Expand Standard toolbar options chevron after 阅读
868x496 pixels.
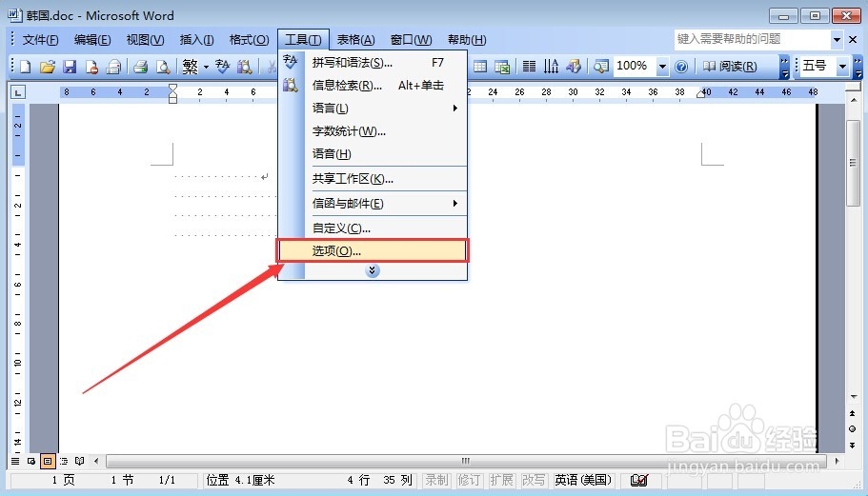[x=784, y=67]
